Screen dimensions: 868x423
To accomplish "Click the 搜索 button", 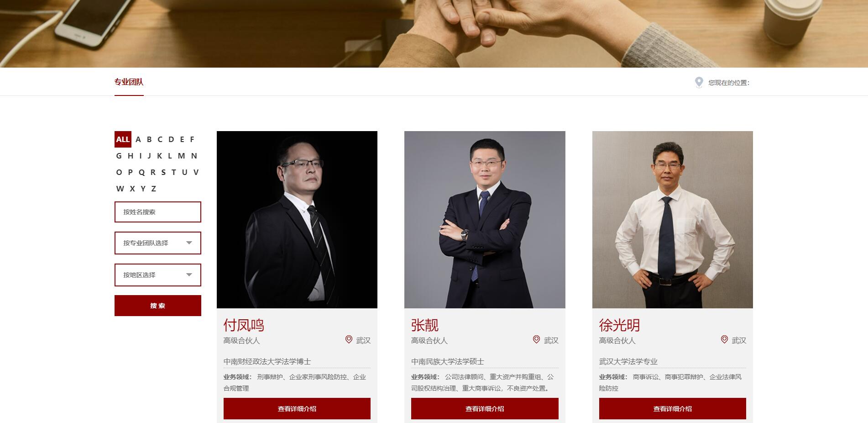I will coord(157,306).
